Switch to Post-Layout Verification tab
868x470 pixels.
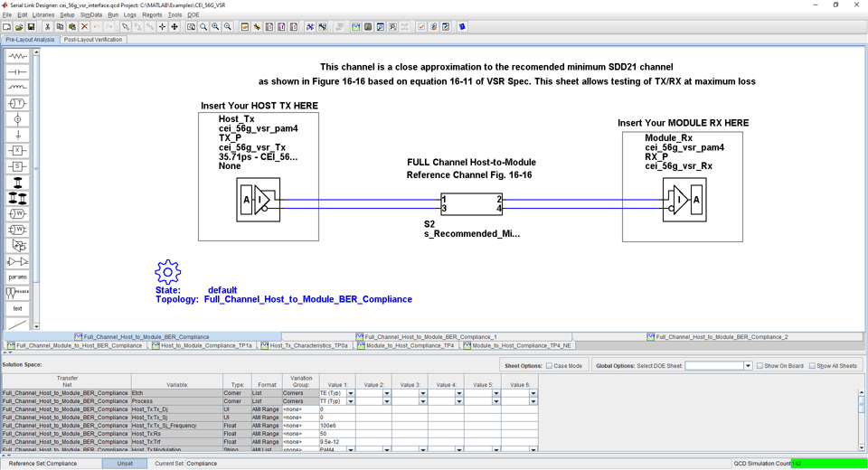coord(92,40)
